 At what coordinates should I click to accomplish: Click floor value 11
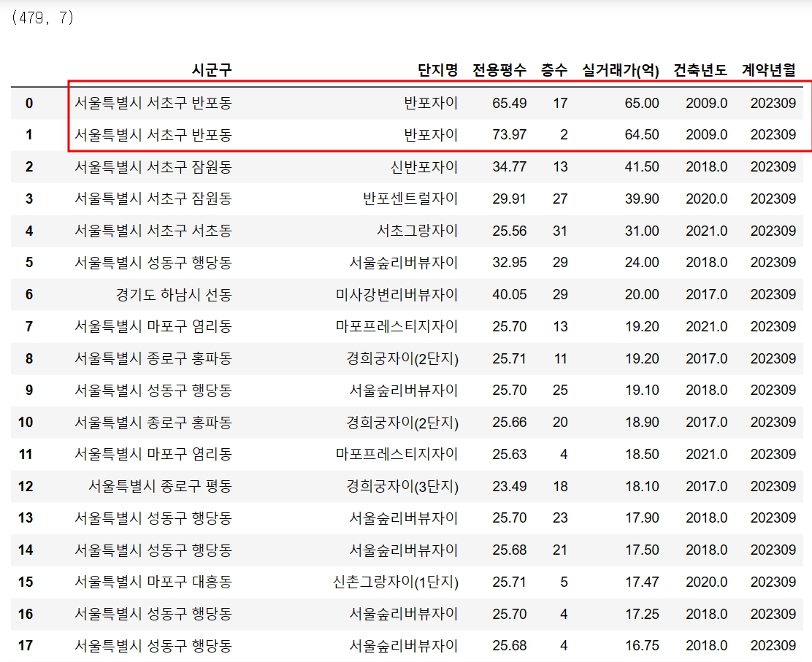[x=561, y=358]
